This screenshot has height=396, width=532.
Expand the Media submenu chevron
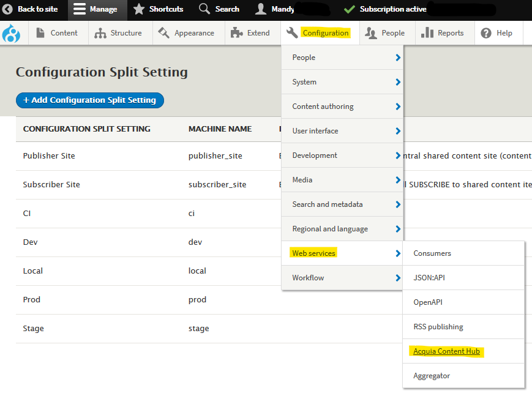click(x=398, y=180)
